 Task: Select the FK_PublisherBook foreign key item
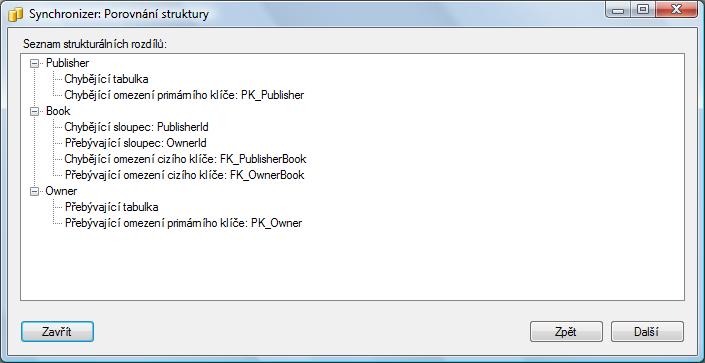[185, 159]
